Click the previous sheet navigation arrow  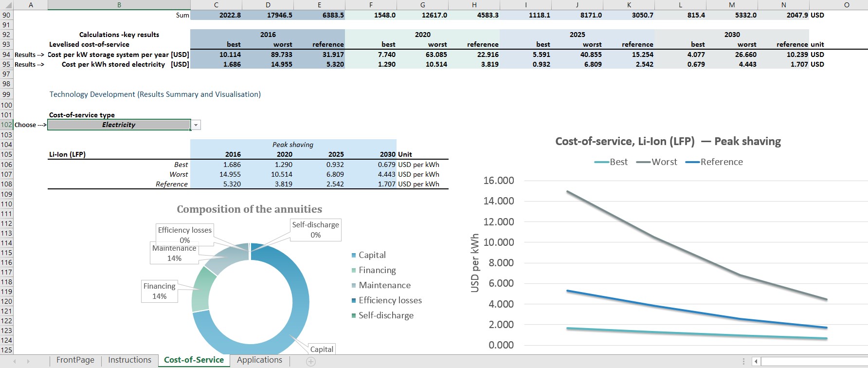15,361
